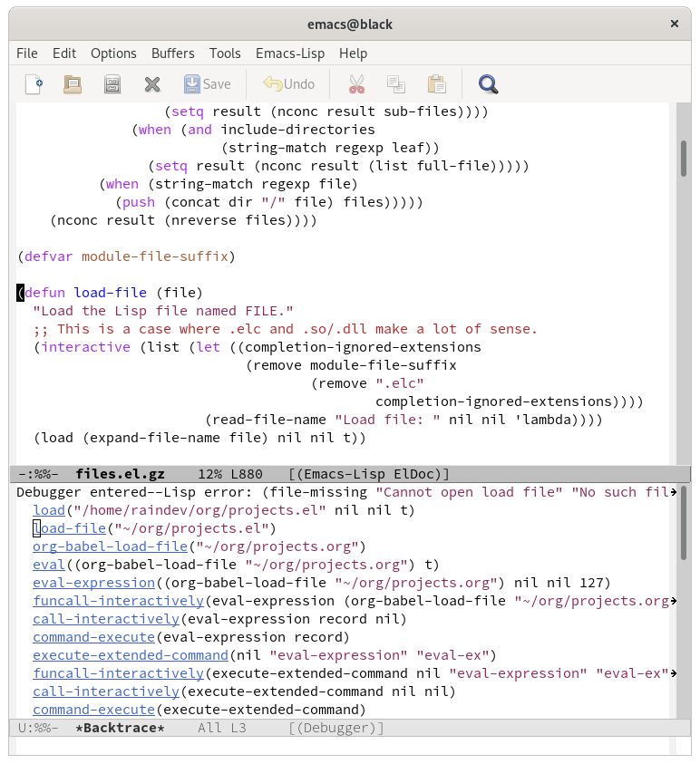The height and width of the screenshot is (764, 700).
Task: Open a file with the folder icon
Action: click(73, 84)
